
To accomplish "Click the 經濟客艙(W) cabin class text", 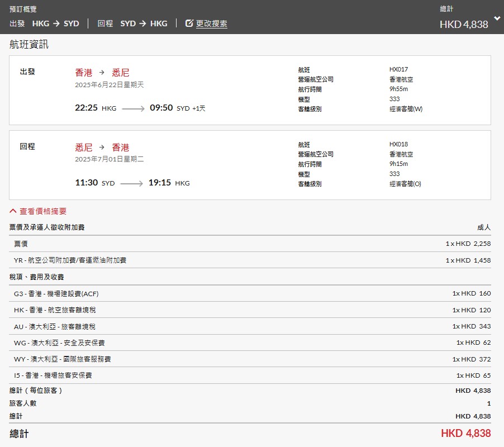I will [406, 109].
